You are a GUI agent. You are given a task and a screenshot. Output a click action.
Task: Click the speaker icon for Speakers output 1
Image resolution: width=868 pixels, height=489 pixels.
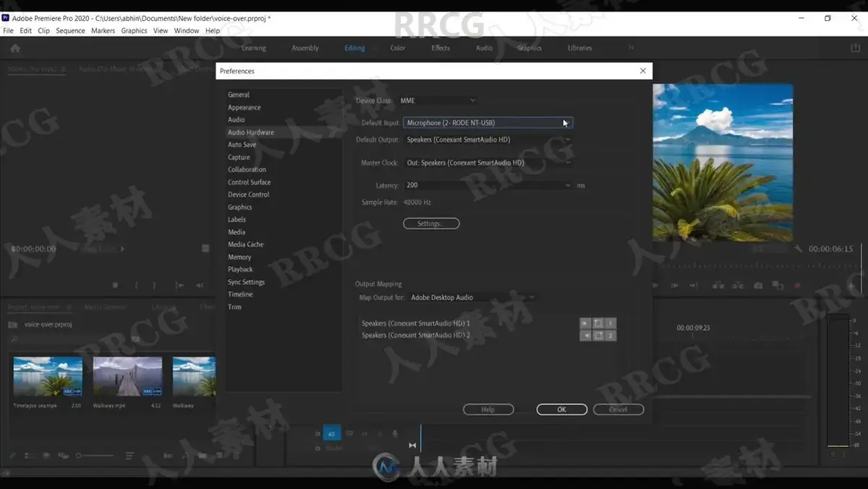586,323
